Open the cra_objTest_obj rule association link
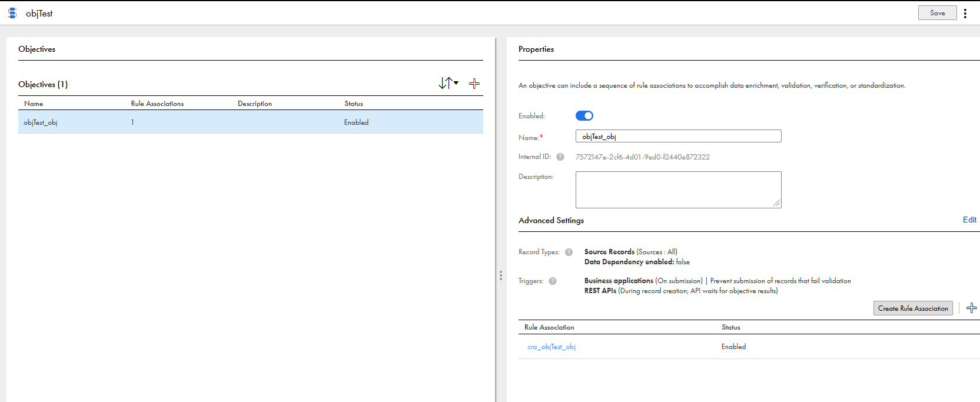 tap(552, 347)
